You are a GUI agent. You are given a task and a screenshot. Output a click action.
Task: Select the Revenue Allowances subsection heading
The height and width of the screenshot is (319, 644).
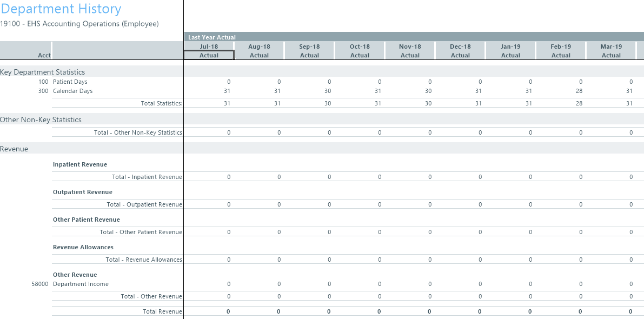click(x=83, y=247)
